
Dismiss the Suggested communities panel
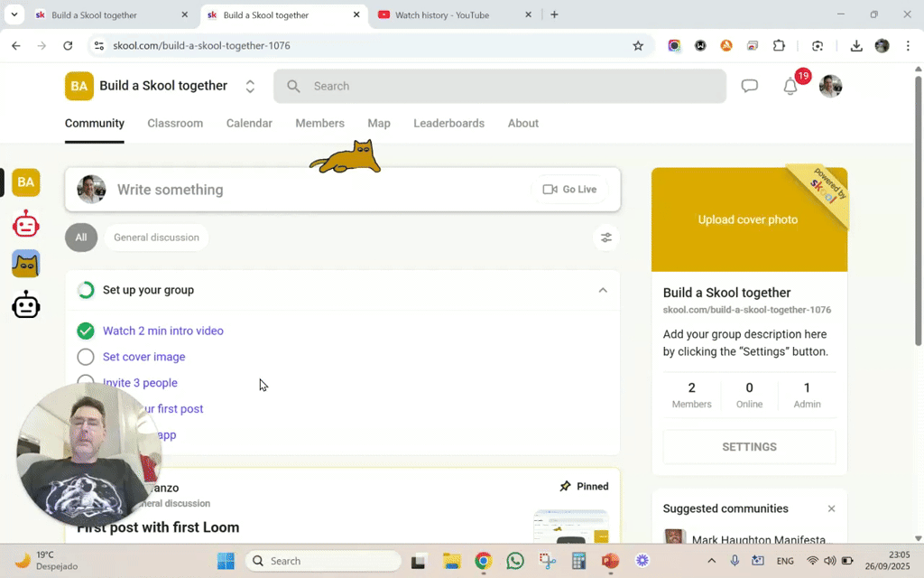point(831,508)
